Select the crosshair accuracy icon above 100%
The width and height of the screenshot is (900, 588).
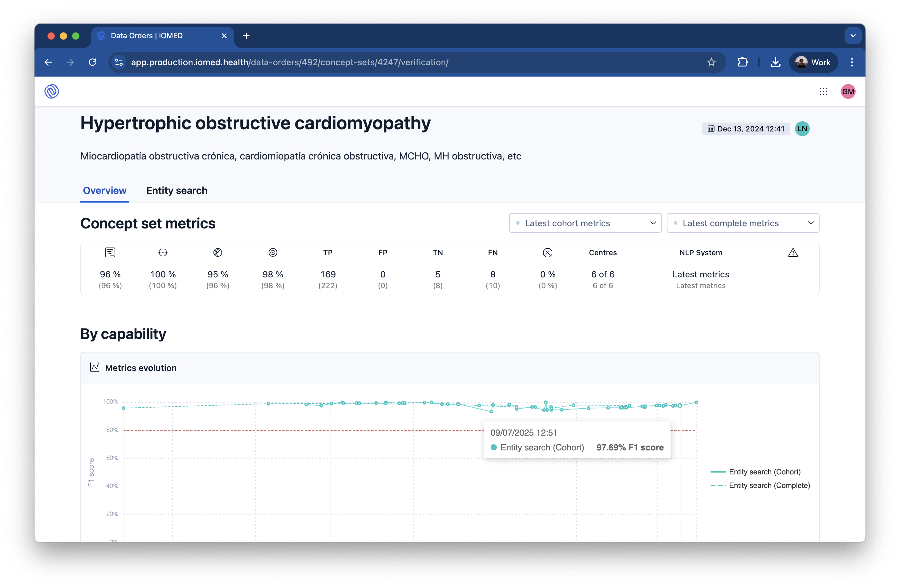click(x=163, y=252)
